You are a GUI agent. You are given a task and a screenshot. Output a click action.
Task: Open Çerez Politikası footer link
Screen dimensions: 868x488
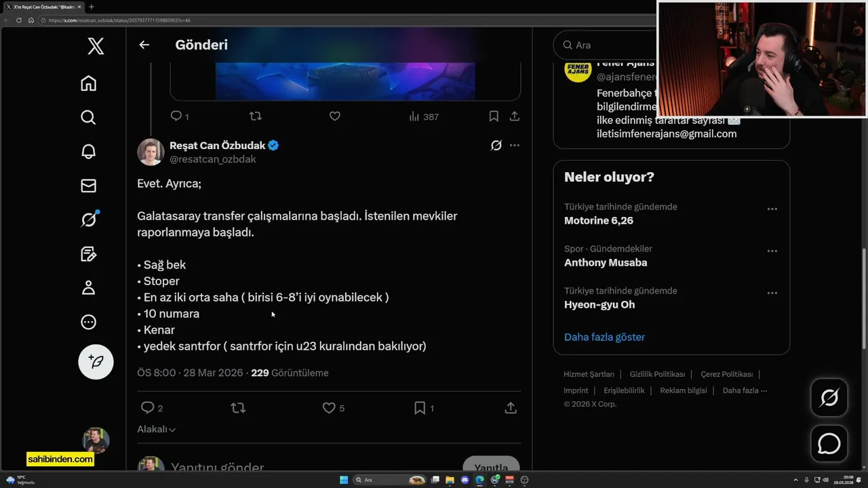726,374
